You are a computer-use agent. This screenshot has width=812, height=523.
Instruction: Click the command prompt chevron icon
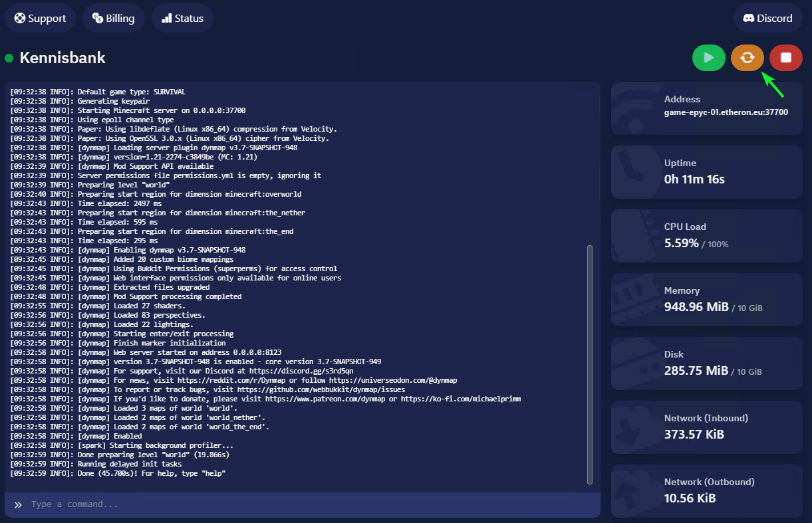pyautogui.click(x=18, y=505)
